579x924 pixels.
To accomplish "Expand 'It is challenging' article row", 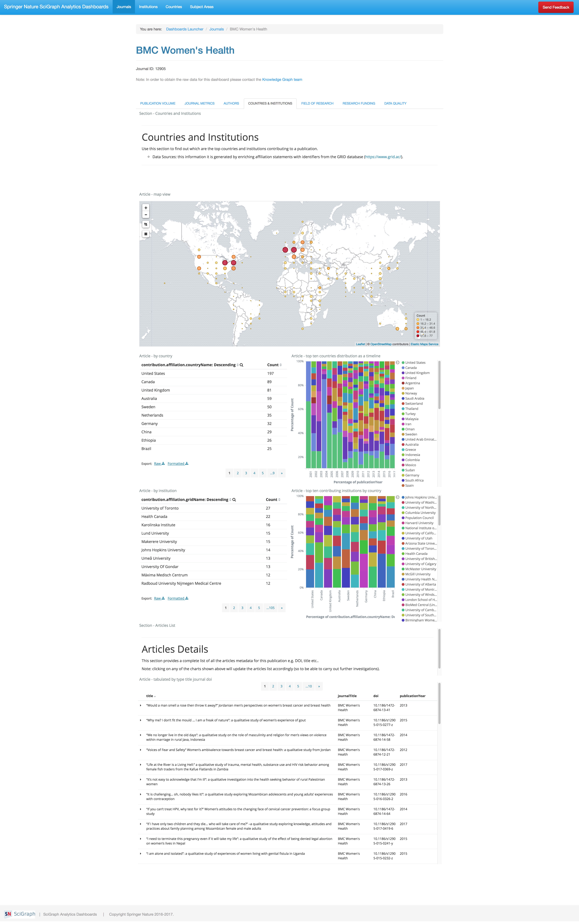I will click(x=141, y=794).
